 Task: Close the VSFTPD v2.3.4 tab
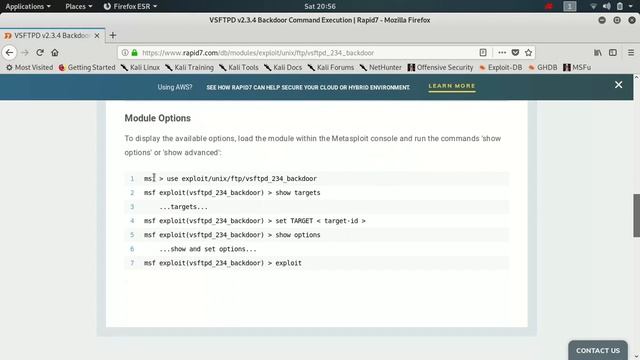97,36
